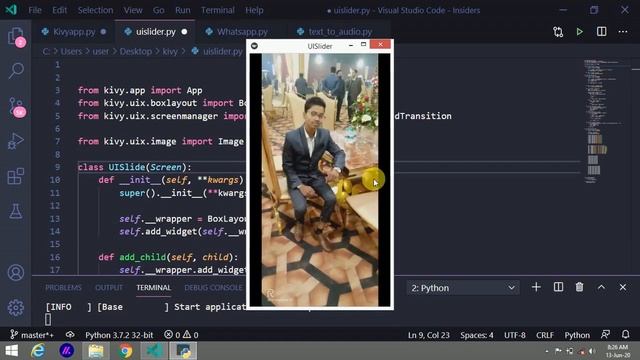Open the DEBUG CONSOLE panel tab
640x360 pixels.
point(213,288)
